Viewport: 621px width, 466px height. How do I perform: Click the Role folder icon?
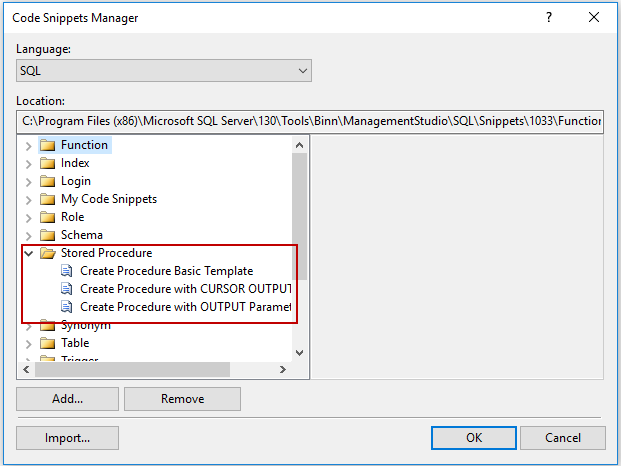tap(47, 217)
